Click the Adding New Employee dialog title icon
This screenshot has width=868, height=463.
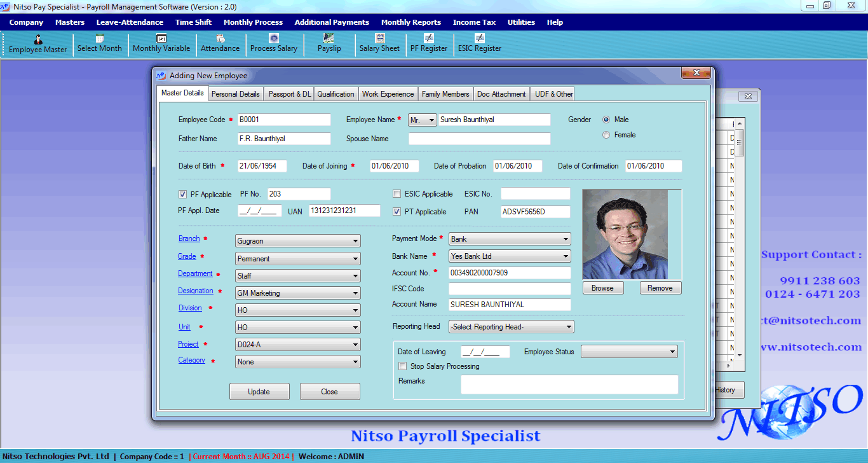[161, 75]
